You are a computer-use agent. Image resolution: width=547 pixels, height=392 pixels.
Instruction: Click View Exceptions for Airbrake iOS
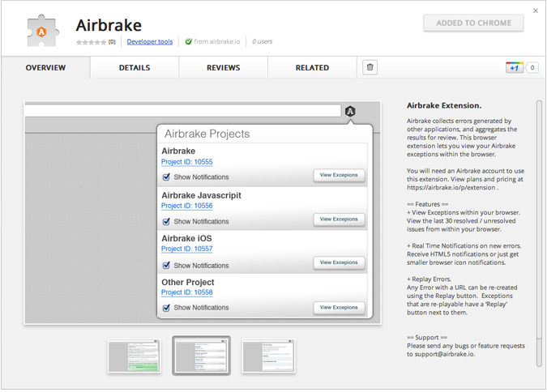click(x=339, y=262)
